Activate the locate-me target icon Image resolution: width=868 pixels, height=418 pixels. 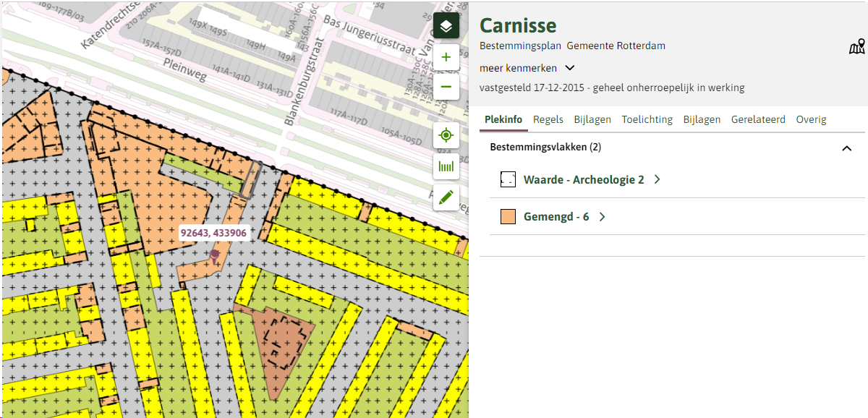coord(446,135)
